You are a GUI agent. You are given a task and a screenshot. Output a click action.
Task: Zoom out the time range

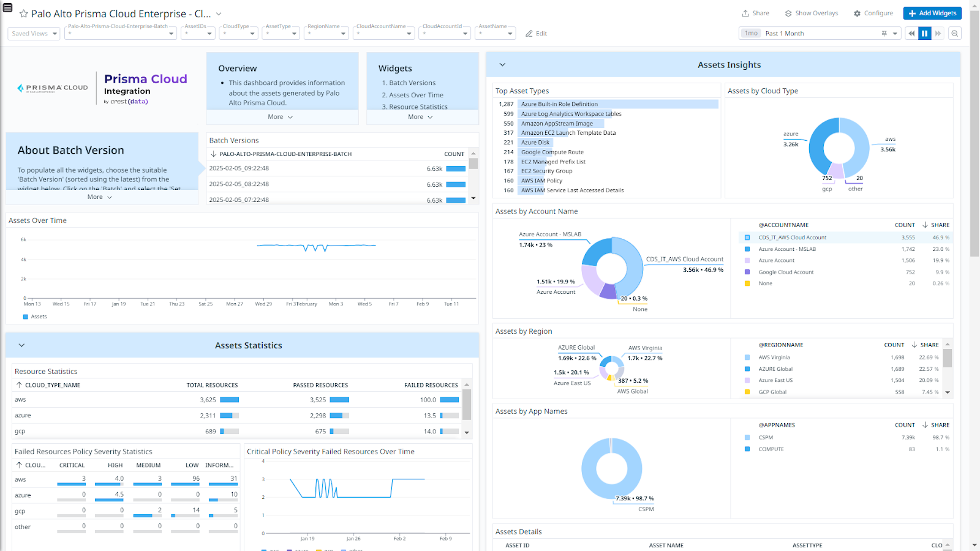[954, 34]
